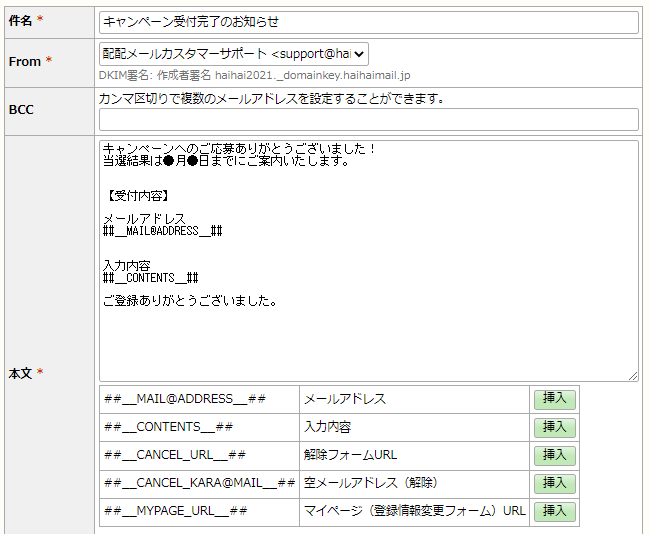Insert the CANCEL_KARA@MAIL placeholder via 挿入

(x=555, y=483)
